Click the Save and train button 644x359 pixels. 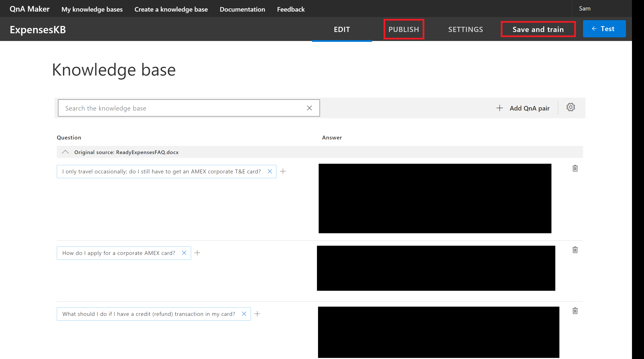tap(538, 29)
